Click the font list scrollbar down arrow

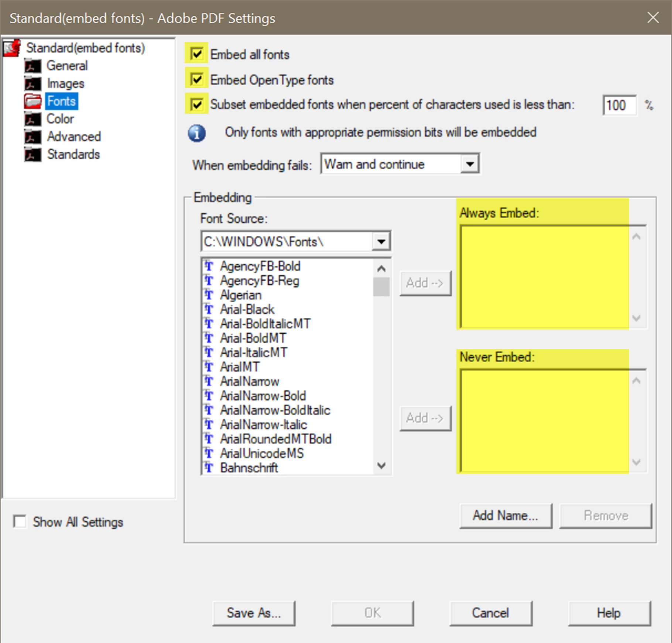click(x=381, y=465)
